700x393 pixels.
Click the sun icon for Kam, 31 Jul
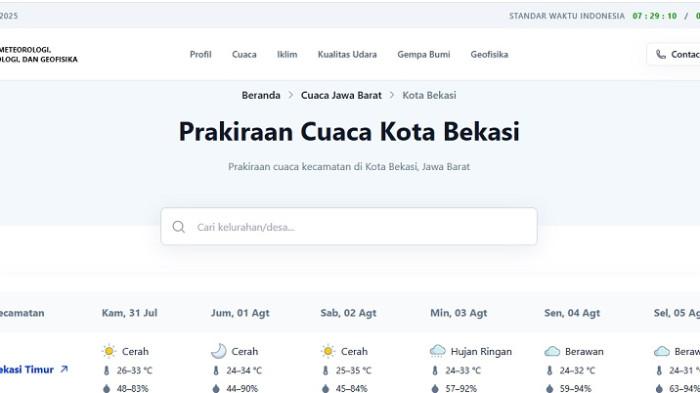tap(108, 351)
